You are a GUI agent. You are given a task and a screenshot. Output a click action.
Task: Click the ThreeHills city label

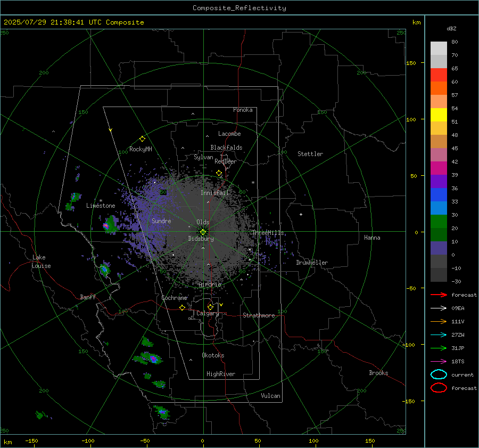click(268, 233)
